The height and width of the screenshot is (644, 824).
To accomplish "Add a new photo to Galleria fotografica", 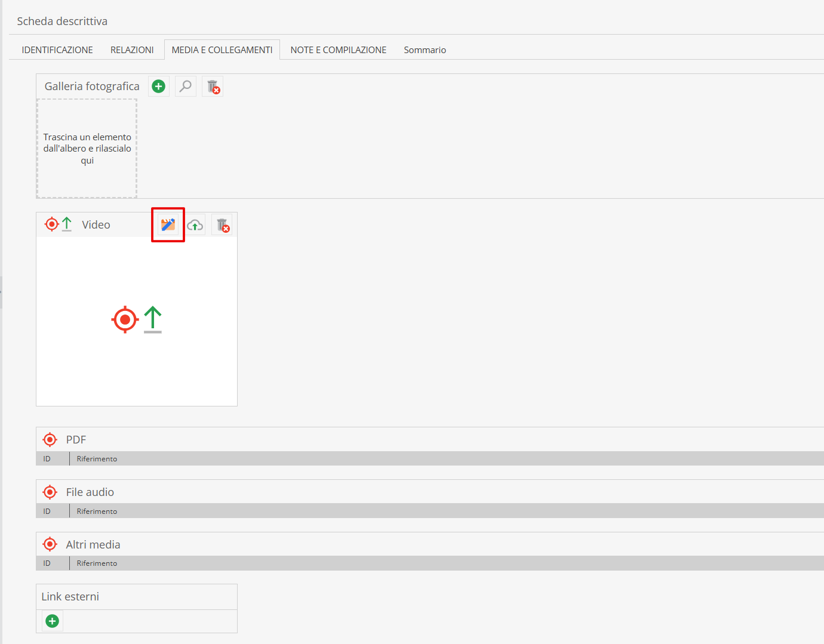I will 158,87.
